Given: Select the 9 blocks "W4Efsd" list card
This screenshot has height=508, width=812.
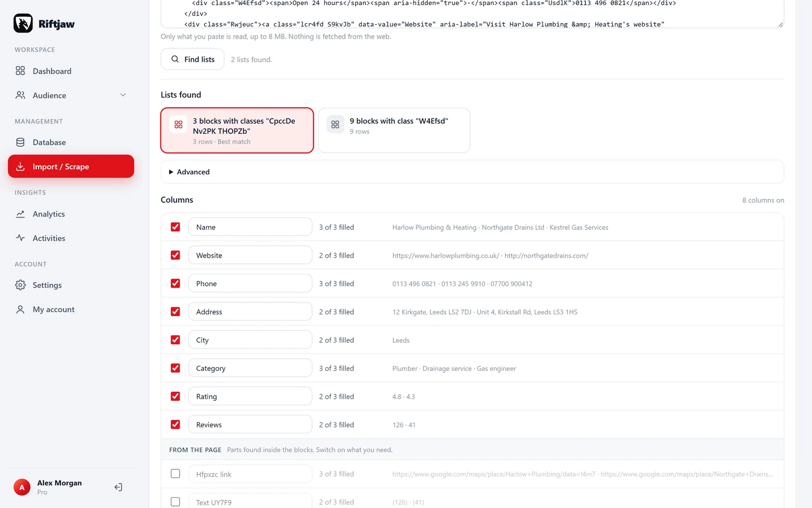Looking at the screenshot, I should click(x=394, y=130).
